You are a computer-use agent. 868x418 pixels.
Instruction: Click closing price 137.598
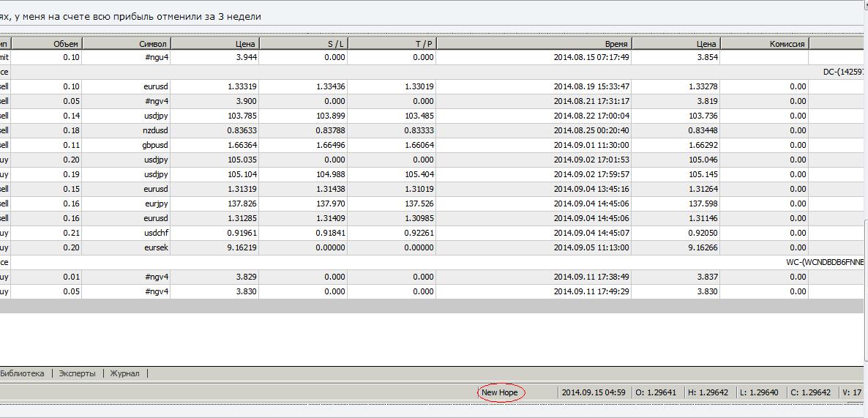[704, 204]
